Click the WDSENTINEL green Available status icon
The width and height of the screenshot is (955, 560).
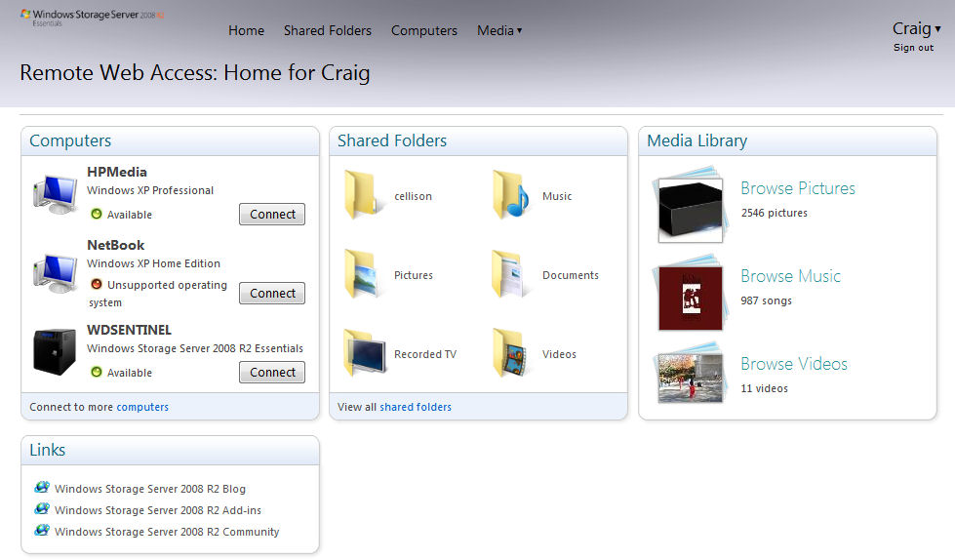pos(97,372)
